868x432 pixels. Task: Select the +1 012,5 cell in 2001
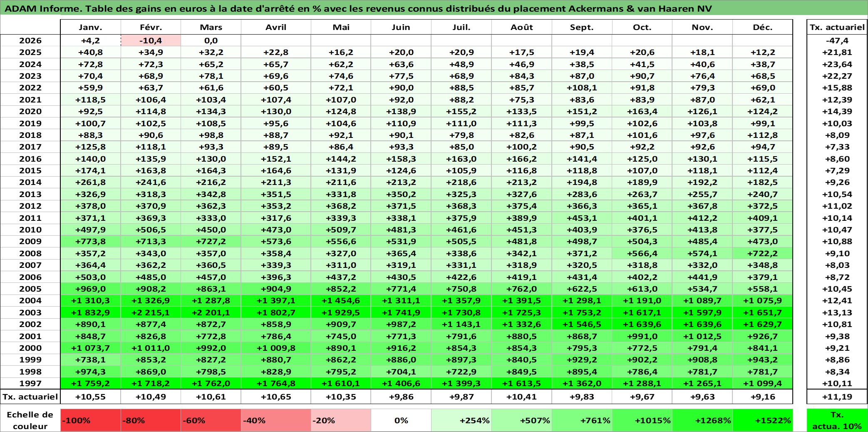[702, 336]
